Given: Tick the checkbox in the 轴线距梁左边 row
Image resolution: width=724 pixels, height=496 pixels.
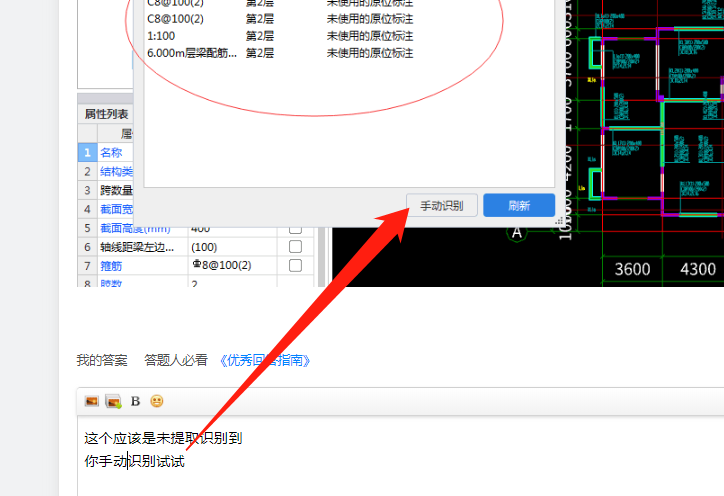Looking at the screenshot, I should [295, 247].
